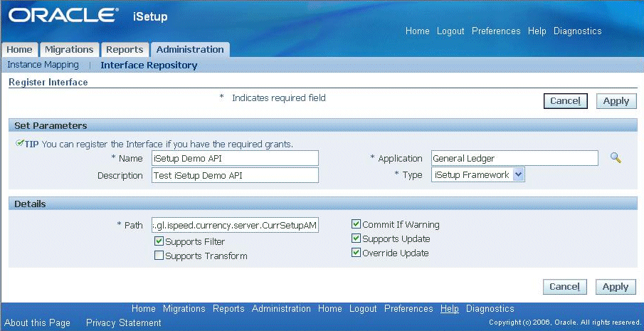Open the Application search magnifier icon
Viewport: 644px width, 331px height.
pos(616,158)
